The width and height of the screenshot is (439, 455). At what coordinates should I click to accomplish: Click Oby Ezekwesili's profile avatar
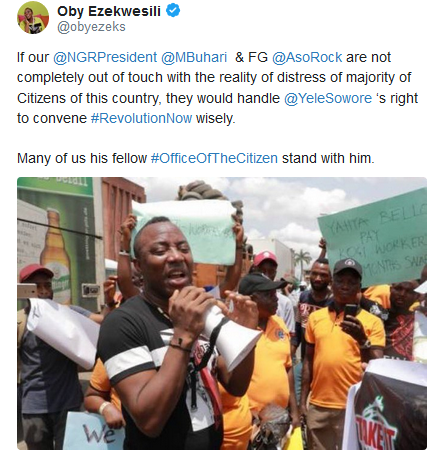[33, 17]
